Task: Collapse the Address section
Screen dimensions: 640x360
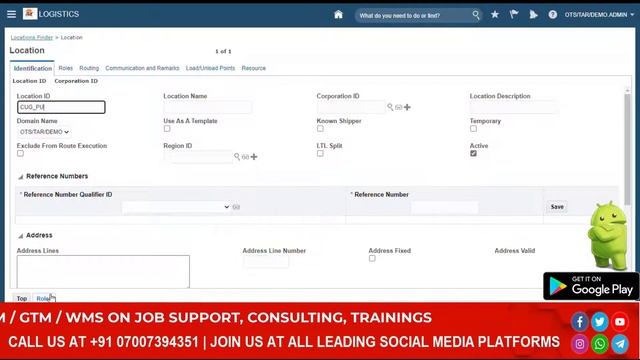Action: click(20, 236)
